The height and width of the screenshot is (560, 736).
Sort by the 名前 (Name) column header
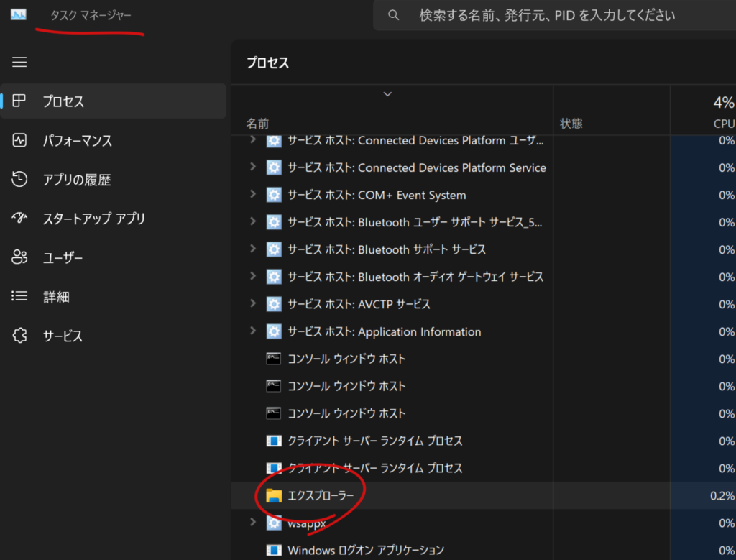258,124
